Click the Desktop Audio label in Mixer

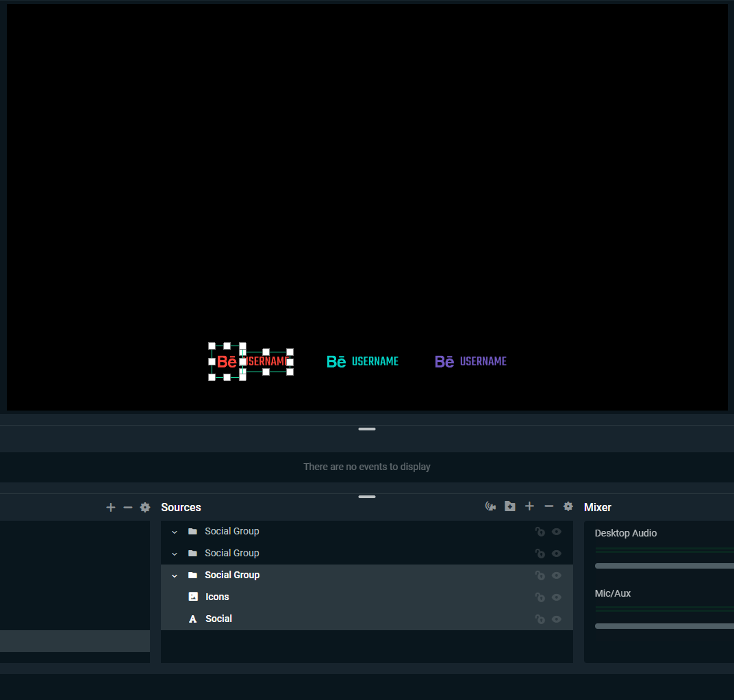(x=625, y=533)
